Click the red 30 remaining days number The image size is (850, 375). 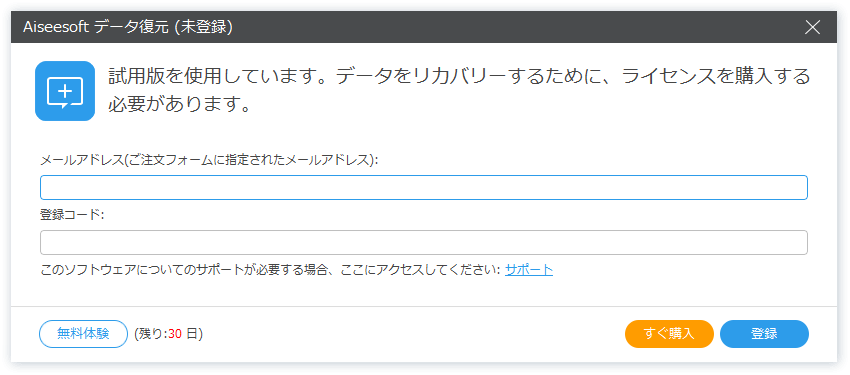click(x=175, y=334)
